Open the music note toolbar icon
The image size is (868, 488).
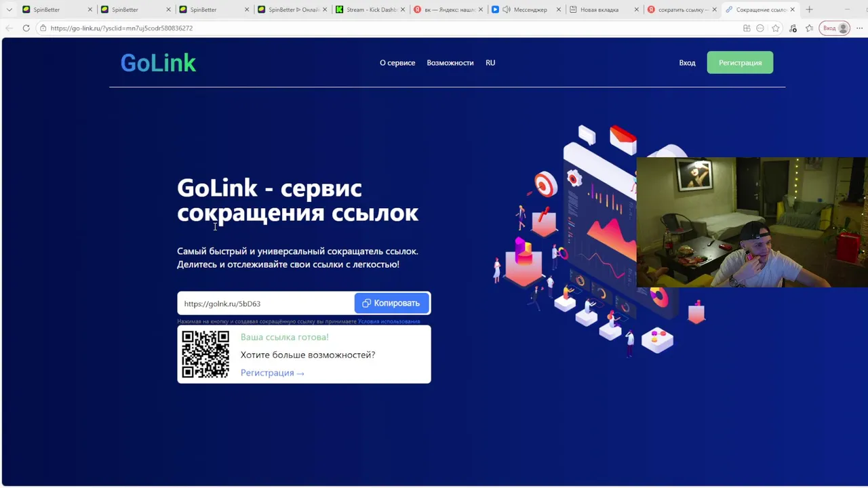point(793,28)
